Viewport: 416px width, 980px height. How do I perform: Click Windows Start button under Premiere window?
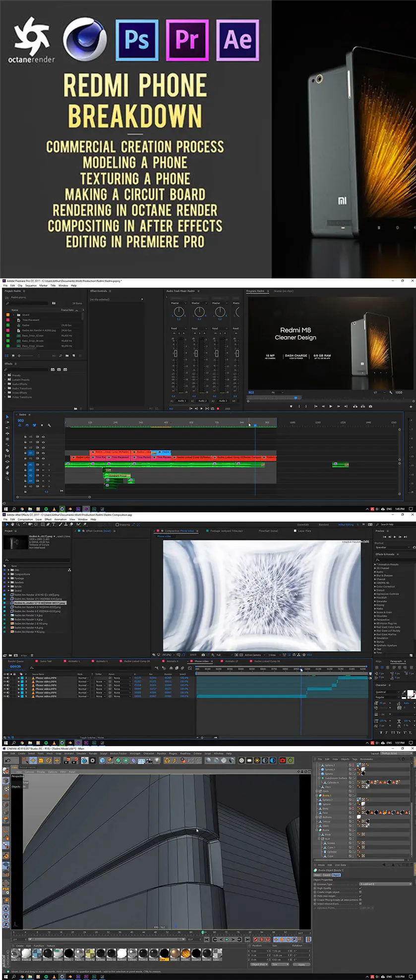click(x=6, y=509)
